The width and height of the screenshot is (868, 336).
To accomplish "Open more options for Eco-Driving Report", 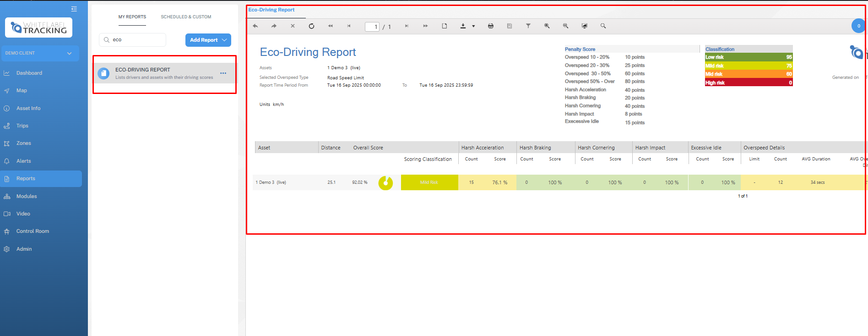I will 223,73.
